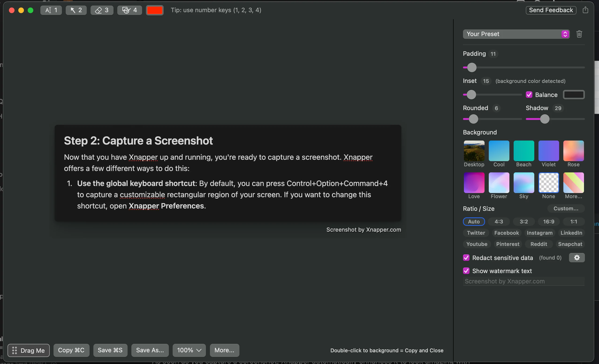Open the More... button at bottom

point(224,350)
